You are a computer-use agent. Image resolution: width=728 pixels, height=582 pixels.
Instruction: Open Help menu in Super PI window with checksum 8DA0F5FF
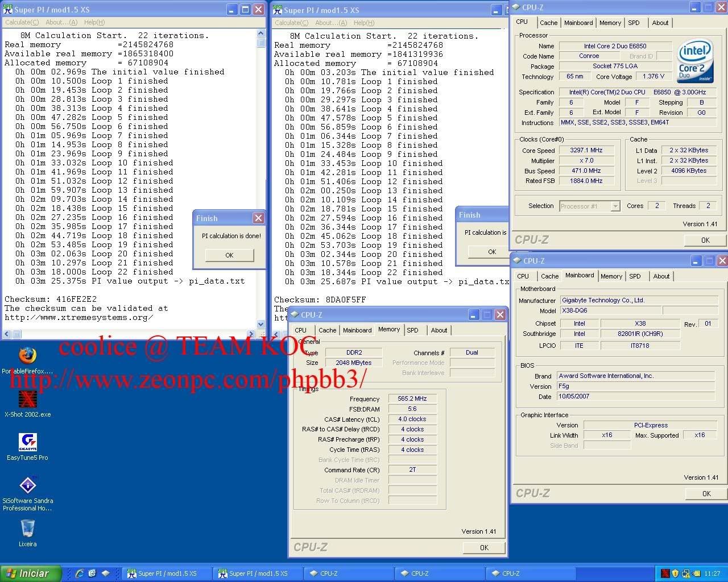tap(363, 23)
